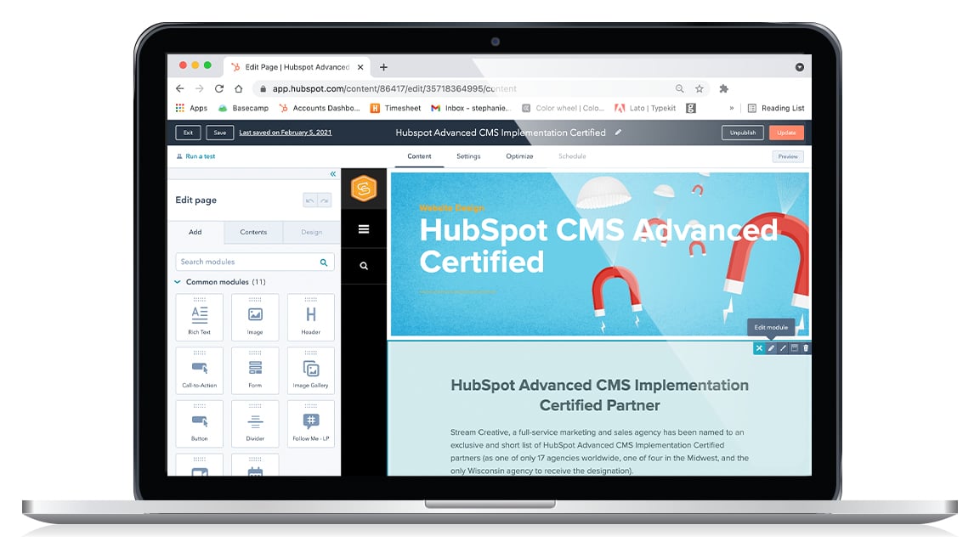Screen dimensions: 980x553
Task: Collapse the Common modules section
Action: click(x=178, y=282)
